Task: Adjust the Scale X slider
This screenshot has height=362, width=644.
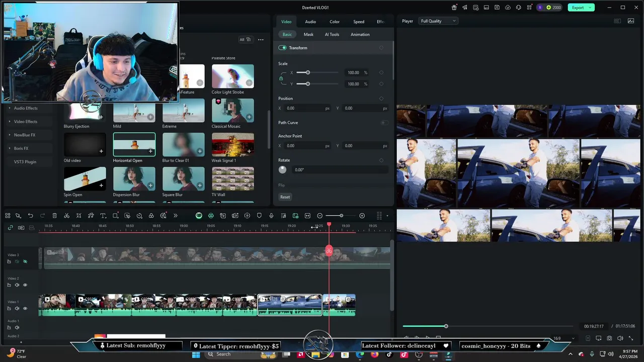Action: [x=307, y=72]
